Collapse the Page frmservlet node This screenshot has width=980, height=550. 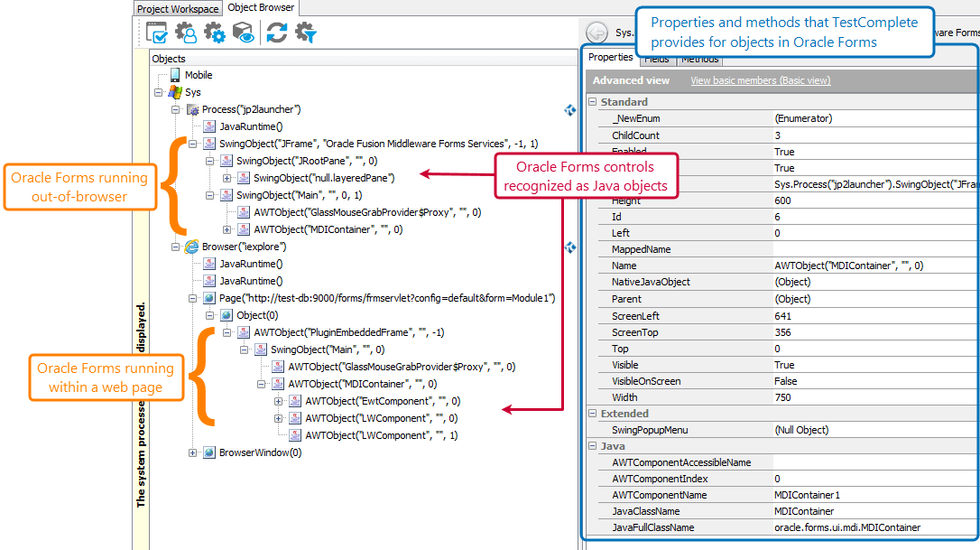click(193, 298)
